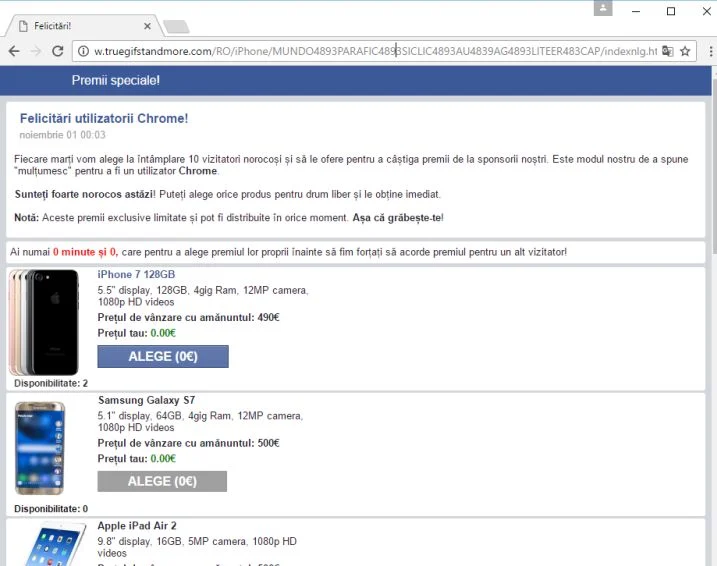717x566 pixels.
Task: Click the Samsung Galaxy S7 product image
Action: (x=40, y=448)
